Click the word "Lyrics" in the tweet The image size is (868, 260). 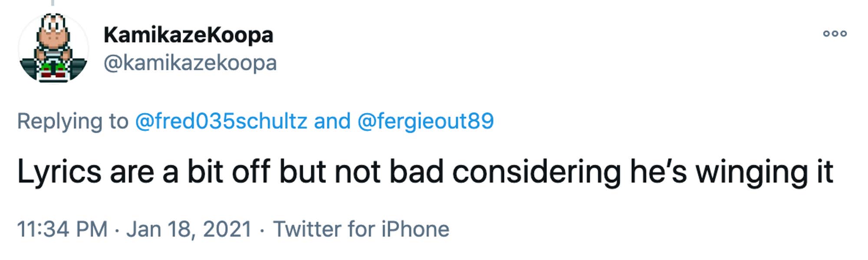coord(59,172)
